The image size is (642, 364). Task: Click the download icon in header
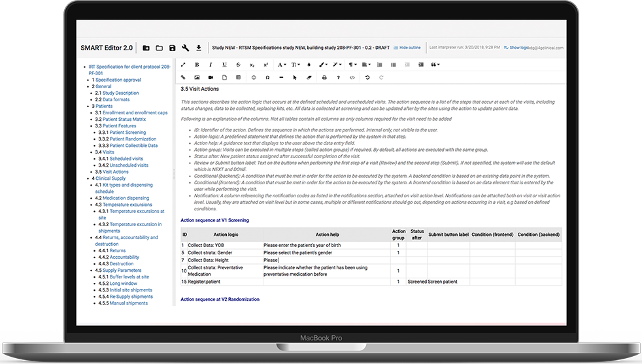coord(199,48)
